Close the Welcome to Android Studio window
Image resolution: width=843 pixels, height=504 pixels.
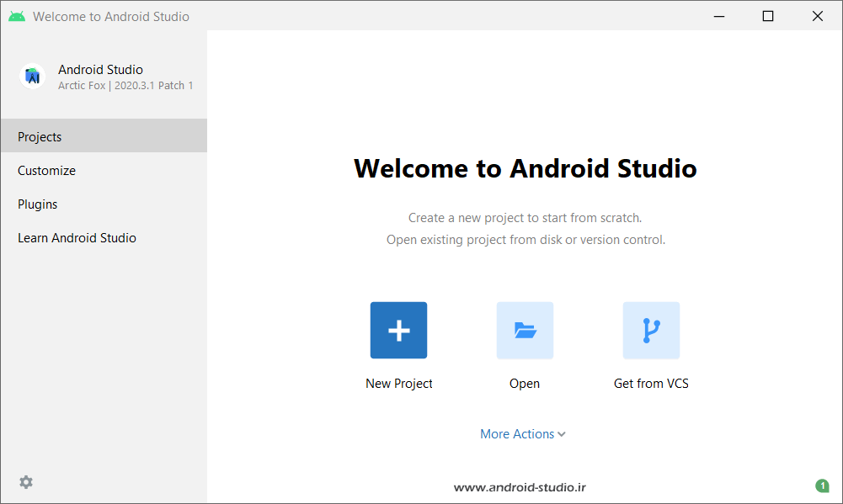click(x=817, y=16)
